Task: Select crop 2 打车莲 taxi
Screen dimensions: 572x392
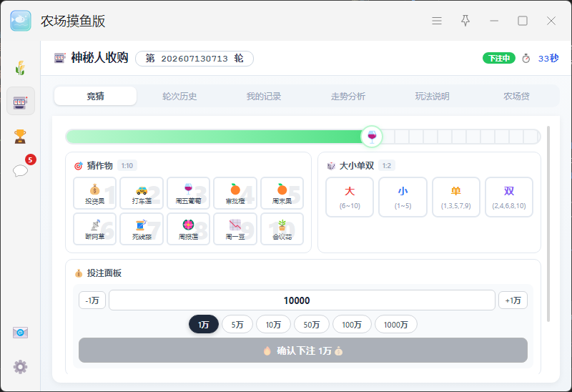Action: point(142,193)
